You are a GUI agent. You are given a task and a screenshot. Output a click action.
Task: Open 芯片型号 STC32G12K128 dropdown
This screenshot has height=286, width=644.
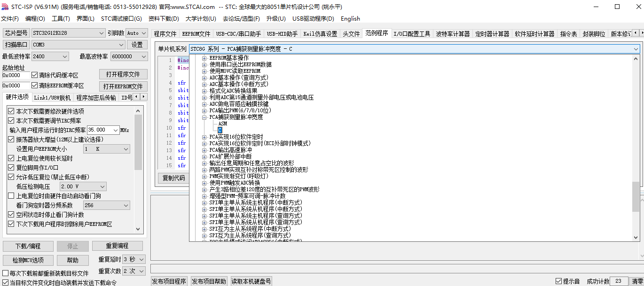[68, 33]
